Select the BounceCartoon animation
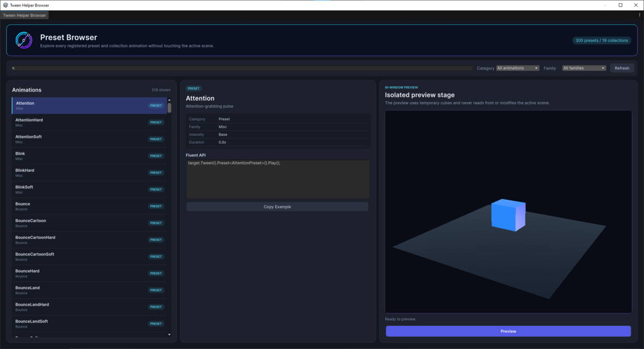644x349 pixels. (x=89, y=223)
